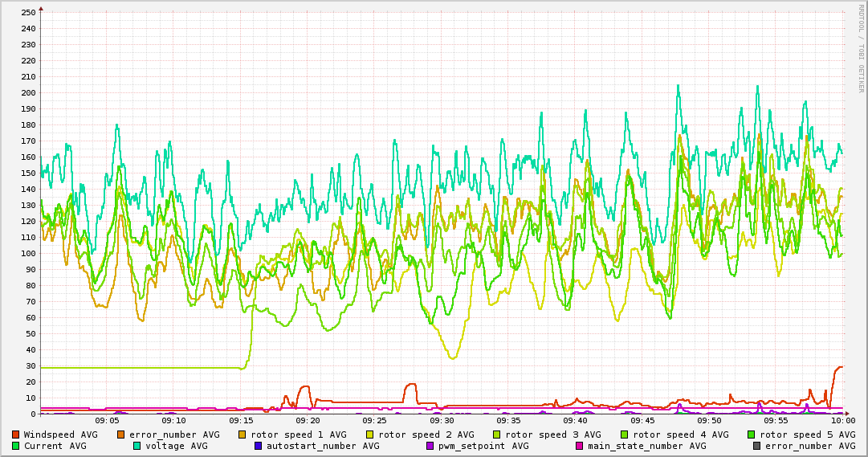Viewport: 868px width, 457px height.
Task: Click the teal voltage AVG legend swatch
Action: pos(137,446)
